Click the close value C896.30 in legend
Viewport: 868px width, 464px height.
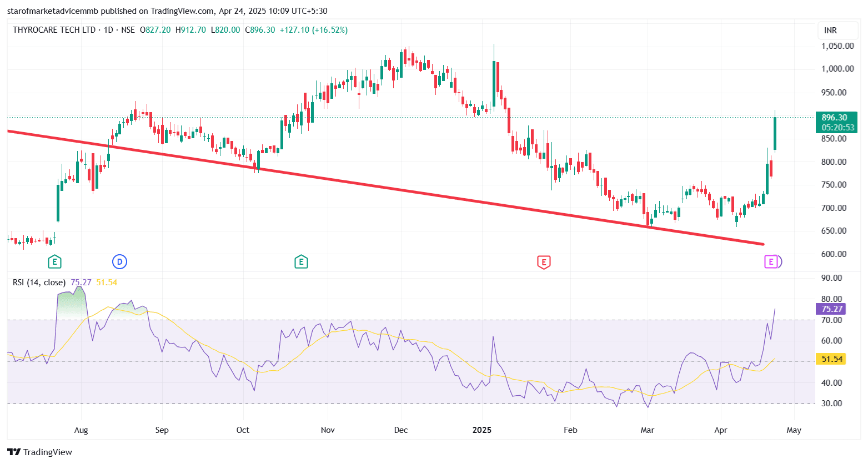click(260, 30)
